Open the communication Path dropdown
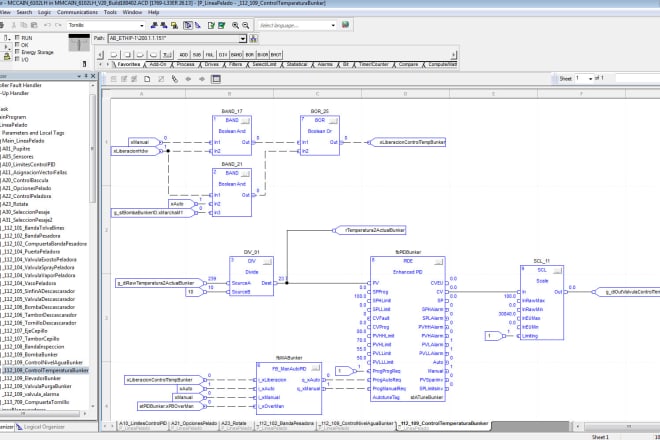Screen dimensions: 660x440 coord(243,39)
